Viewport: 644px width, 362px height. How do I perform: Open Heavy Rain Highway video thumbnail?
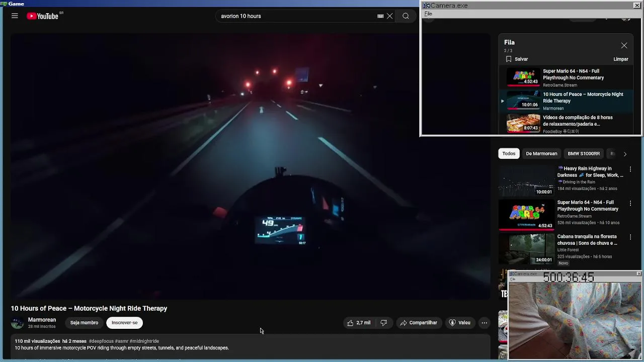[526, 180]
